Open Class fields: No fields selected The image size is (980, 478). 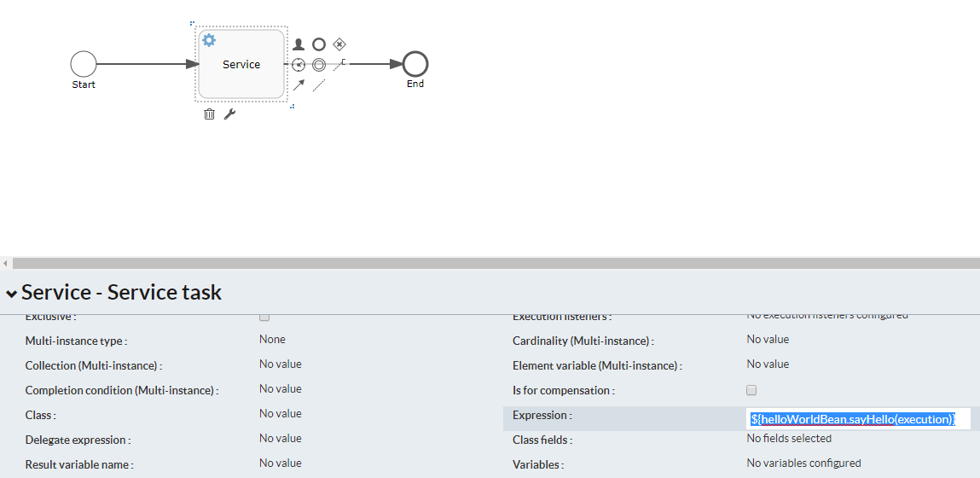tap(790, 439)
